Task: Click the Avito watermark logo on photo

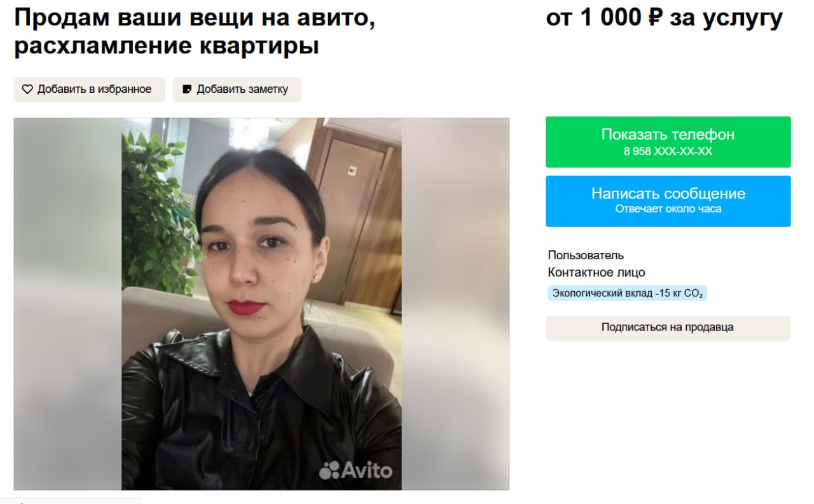Action: pos(355,470)
